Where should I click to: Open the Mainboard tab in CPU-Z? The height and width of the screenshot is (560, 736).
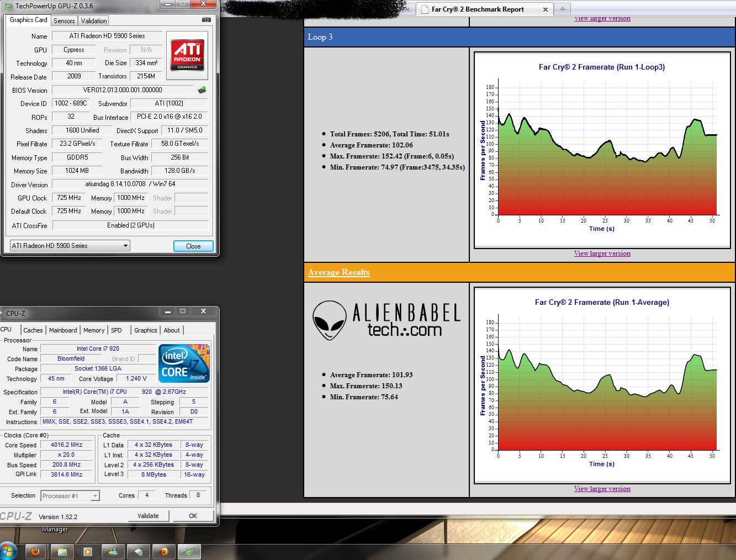coord(63,330)
